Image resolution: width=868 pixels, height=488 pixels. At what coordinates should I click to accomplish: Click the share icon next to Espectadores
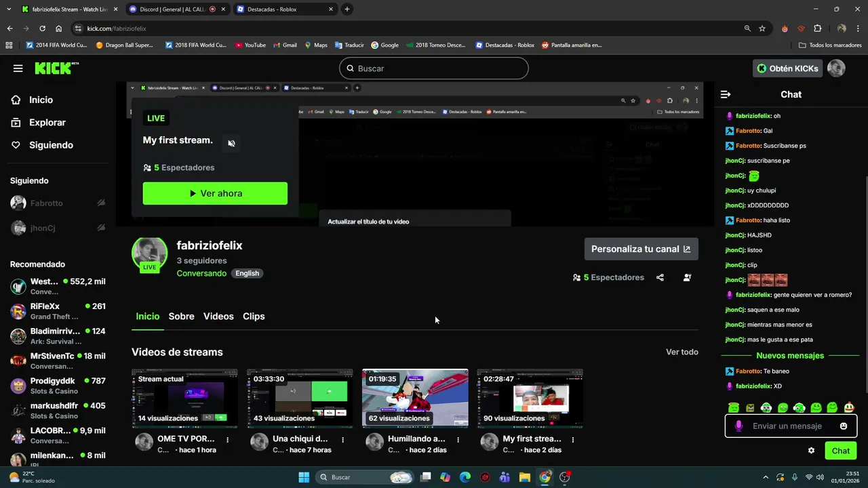pyautogui.click(x=660, y=277)
